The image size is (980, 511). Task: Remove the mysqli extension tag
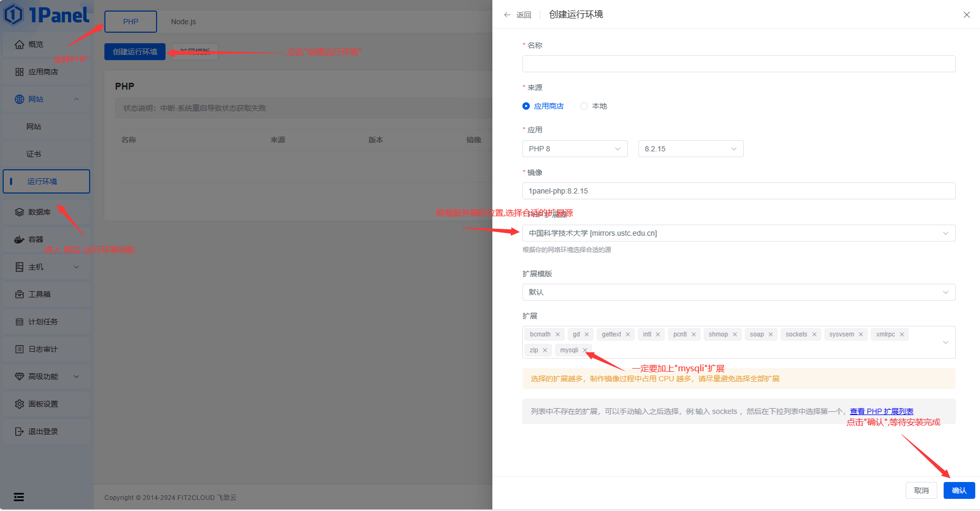[x=585, y=350]
